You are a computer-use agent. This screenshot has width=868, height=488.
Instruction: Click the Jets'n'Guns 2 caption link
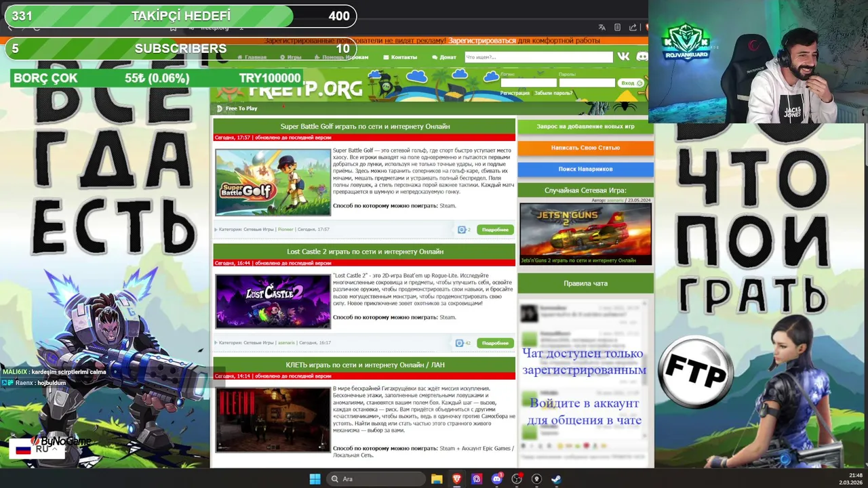(x=578, y=260)
